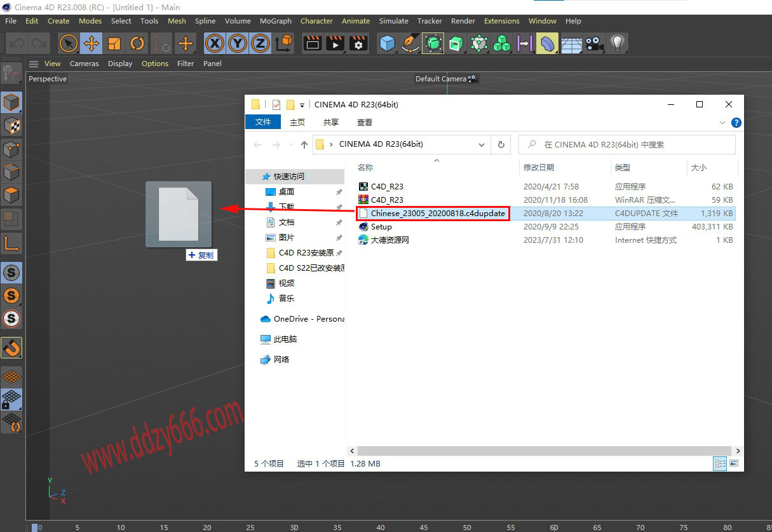Viewport: 772px width, 532px height.
Task: Select Polygons mode icon
Action: (11, 196)
